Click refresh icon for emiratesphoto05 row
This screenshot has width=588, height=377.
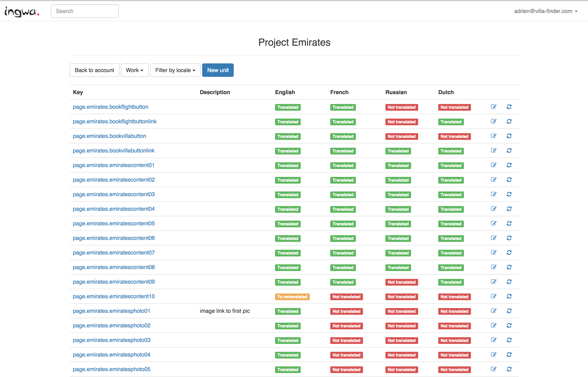(509, 369)
